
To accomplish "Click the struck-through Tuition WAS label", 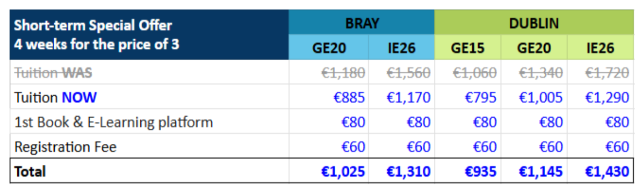I will (53, 73).
